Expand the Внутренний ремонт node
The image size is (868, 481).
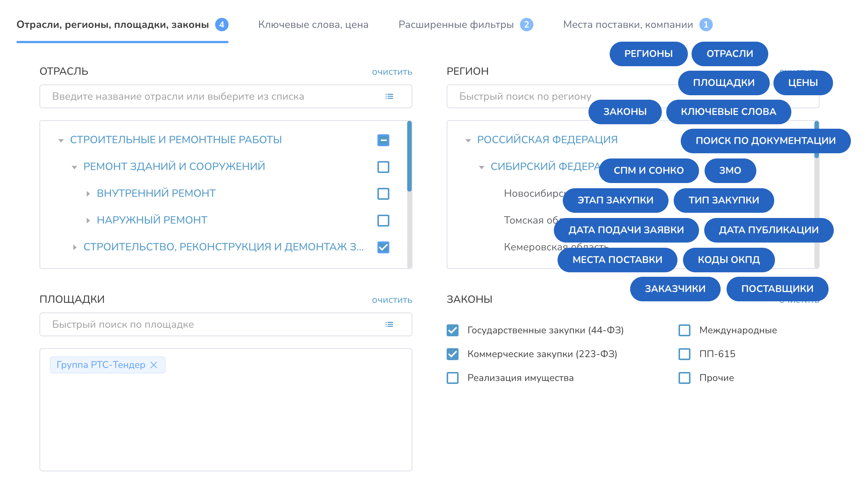coord(88,194)
